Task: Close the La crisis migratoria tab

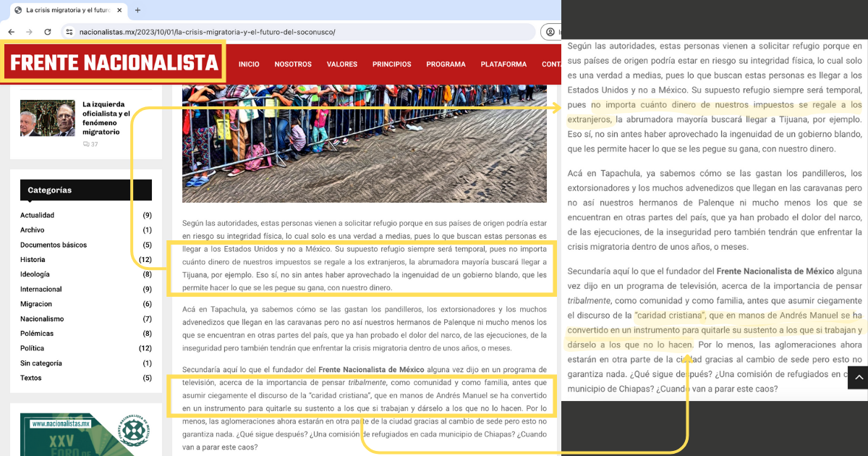Action: 118,10
